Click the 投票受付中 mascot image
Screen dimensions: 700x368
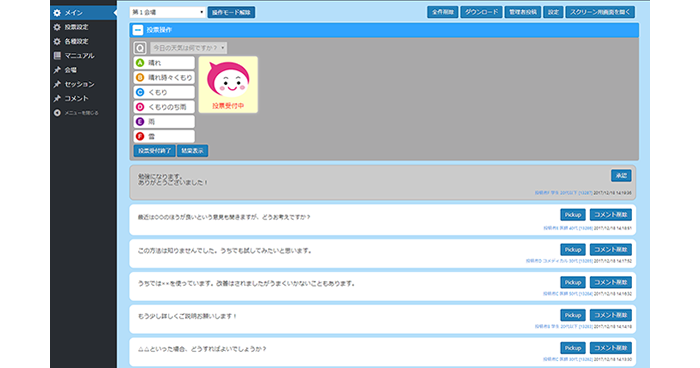click(228, 84)
